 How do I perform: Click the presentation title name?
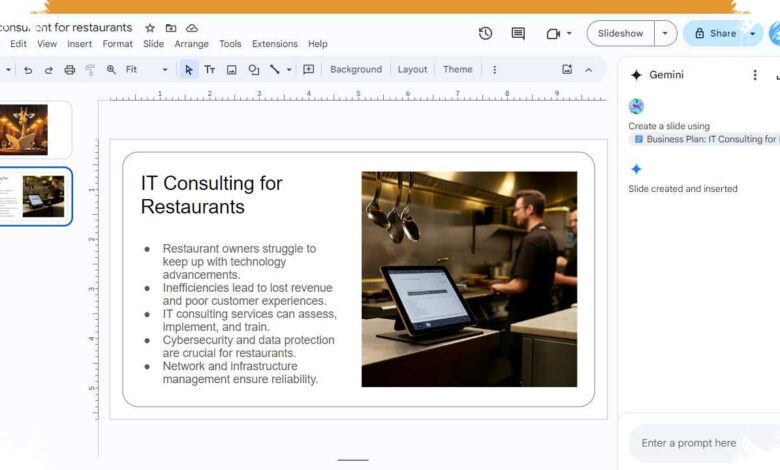pos(66,28)
